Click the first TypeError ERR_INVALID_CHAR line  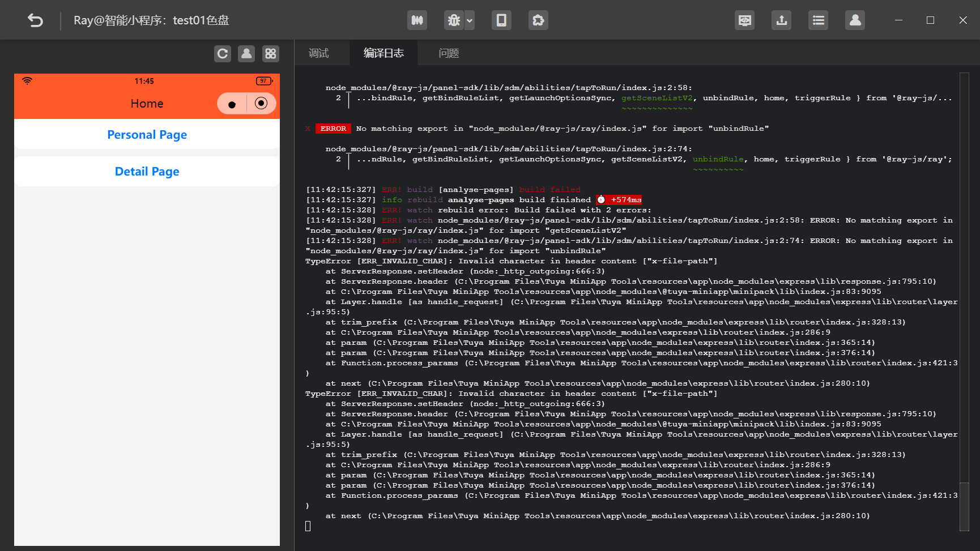(512, 261)
